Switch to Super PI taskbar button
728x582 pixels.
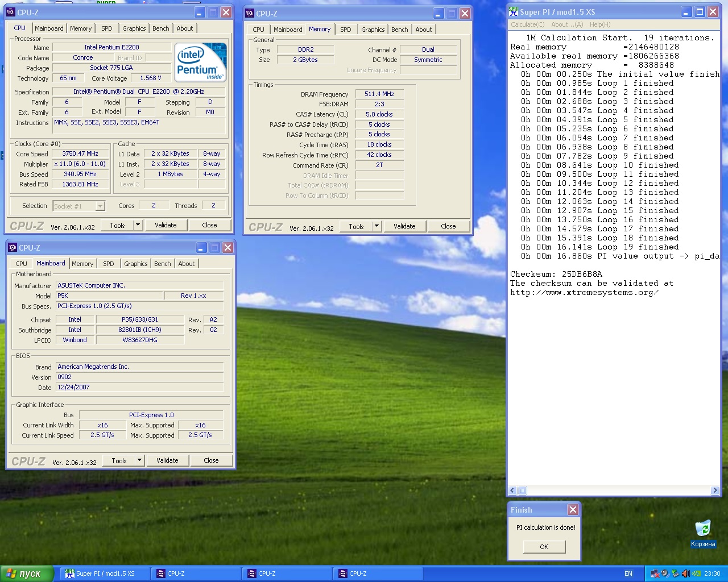pyautogui.click(x=105, y=573)
